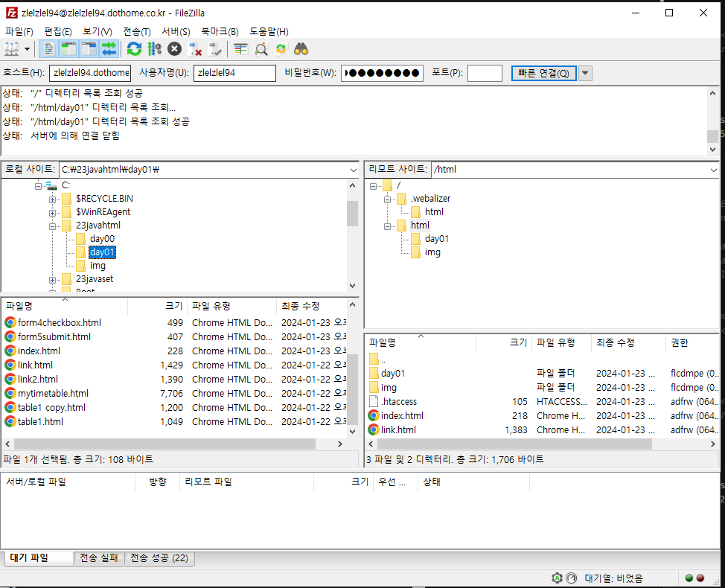Click the queue settings gear icon in status bar
This screenshot has height=588, width=725.
(x=558, y=578)
